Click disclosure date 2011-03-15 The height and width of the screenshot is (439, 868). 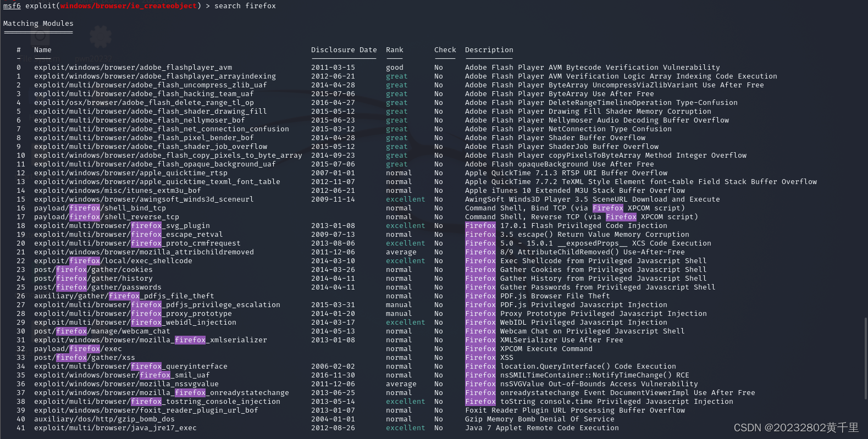tap(333, 68)
